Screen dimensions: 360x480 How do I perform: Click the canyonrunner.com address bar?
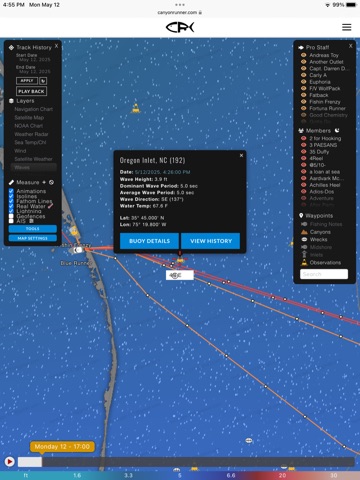tap(180, 13)
